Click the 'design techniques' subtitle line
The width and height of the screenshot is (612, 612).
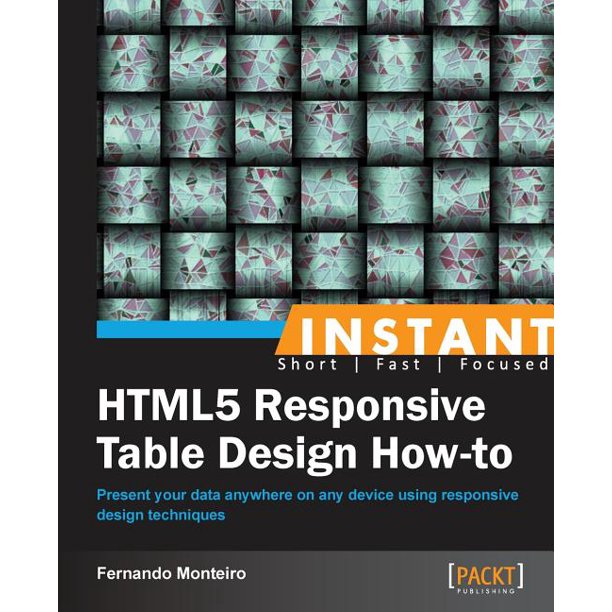click(x=161, y=515)
